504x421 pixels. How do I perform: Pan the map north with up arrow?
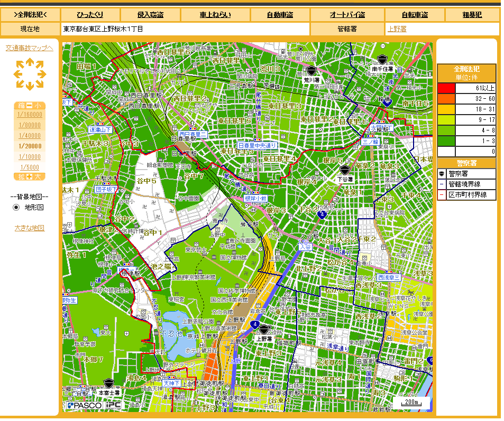coord(30,62)
